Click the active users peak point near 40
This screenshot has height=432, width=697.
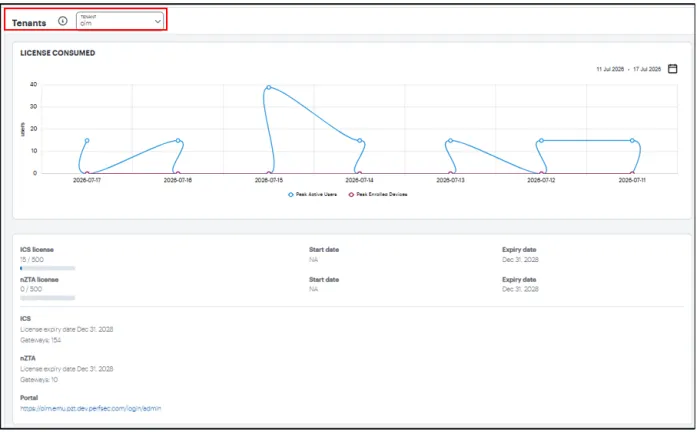pos(268,88)
